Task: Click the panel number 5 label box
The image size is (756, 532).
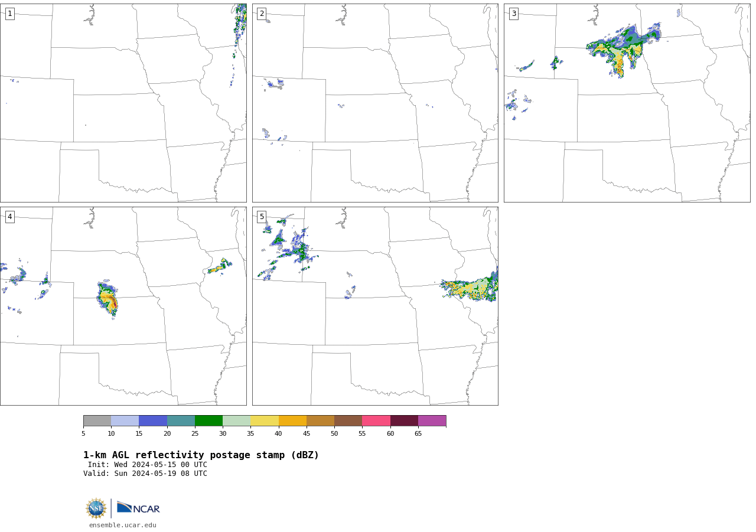Action: click(262, 217)
